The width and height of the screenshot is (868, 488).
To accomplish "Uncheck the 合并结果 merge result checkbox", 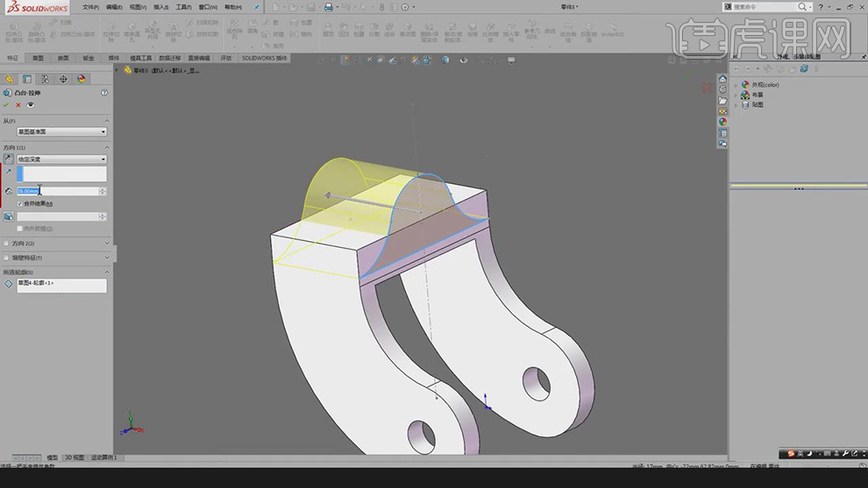I will click(20, 203).
